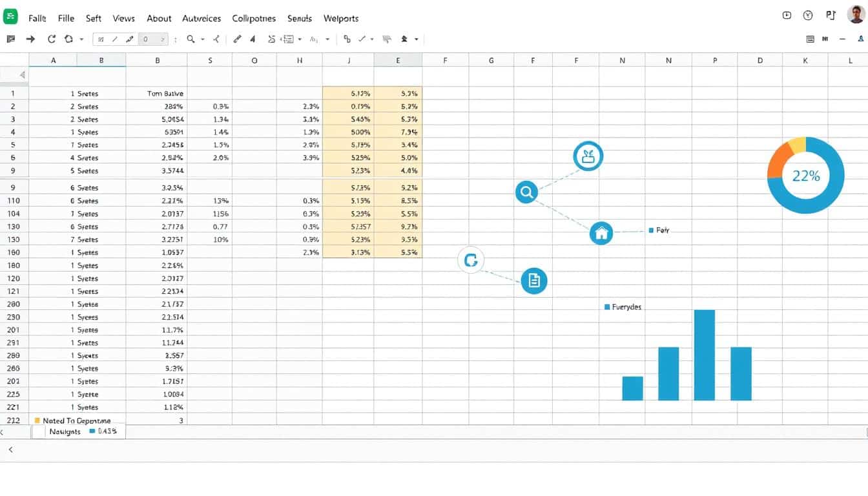Click the indented list icon in toolbar
The height and width of the screenshot is (496, 868).
289,39
